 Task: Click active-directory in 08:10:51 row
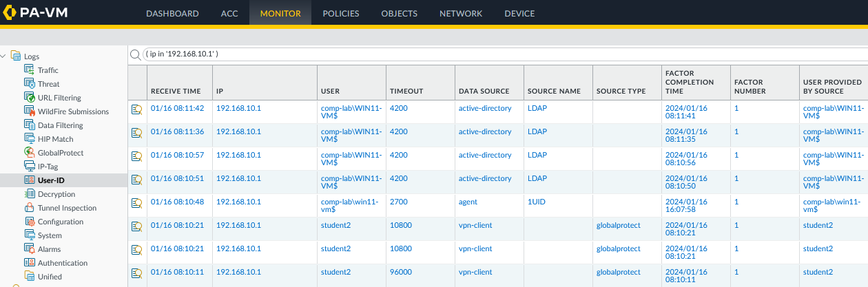click(485, 178)
